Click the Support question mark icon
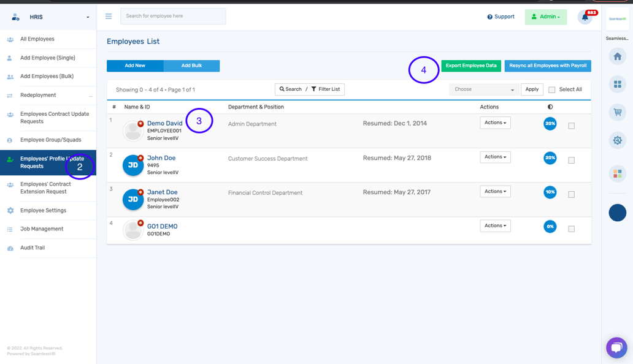This screenshot has width=633, height=364. pyautogui.click(x=489, y=17)
